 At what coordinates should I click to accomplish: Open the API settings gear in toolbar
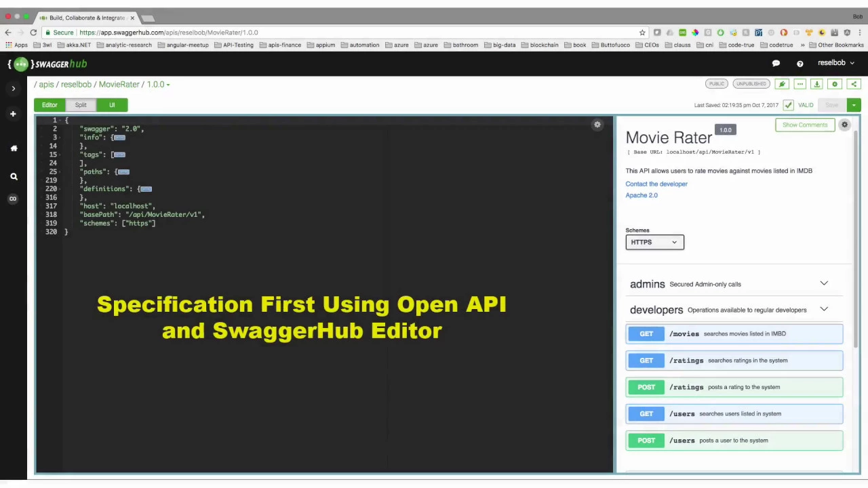835,84
